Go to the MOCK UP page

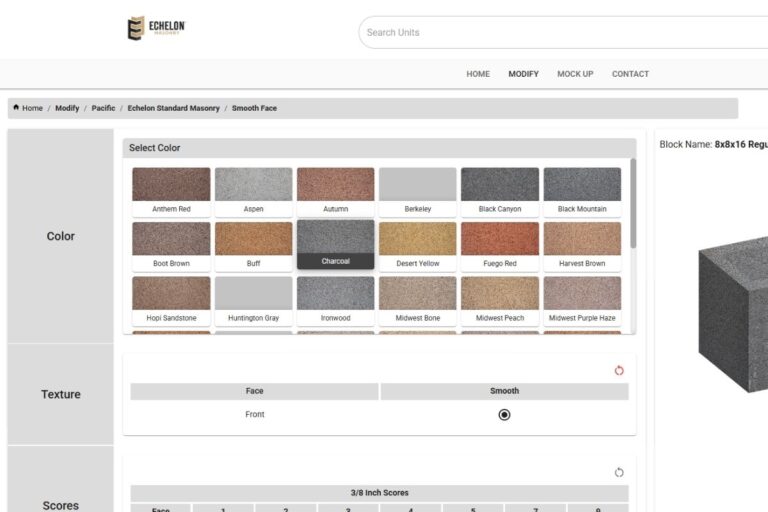(x=575, y=74)
